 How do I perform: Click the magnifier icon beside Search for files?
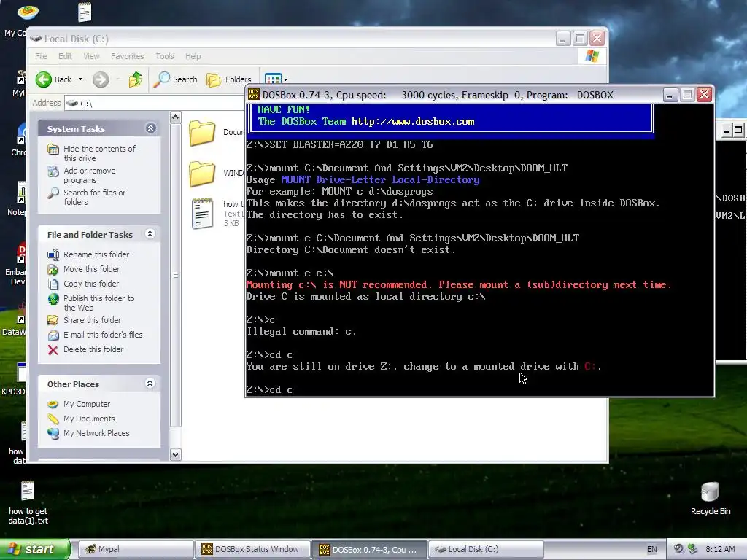53,193
